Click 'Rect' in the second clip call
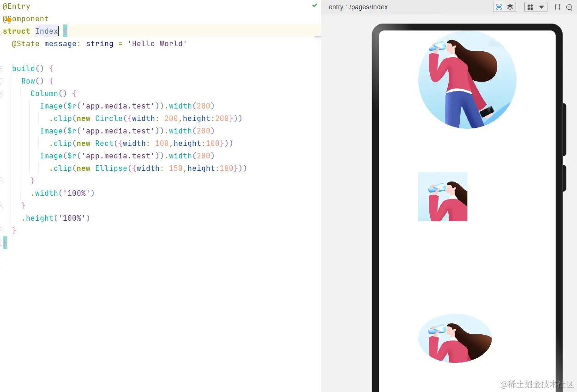The image size is (577, 392). 104,144
